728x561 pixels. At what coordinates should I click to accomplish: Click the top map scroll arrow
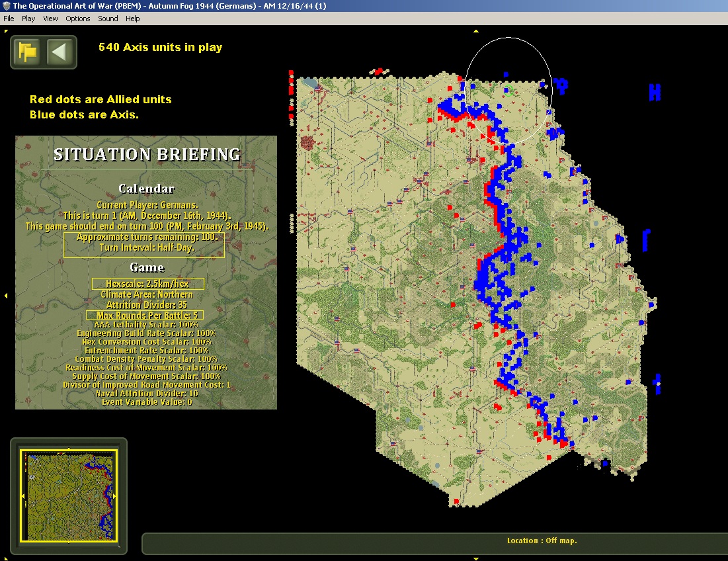pos(475,31)
